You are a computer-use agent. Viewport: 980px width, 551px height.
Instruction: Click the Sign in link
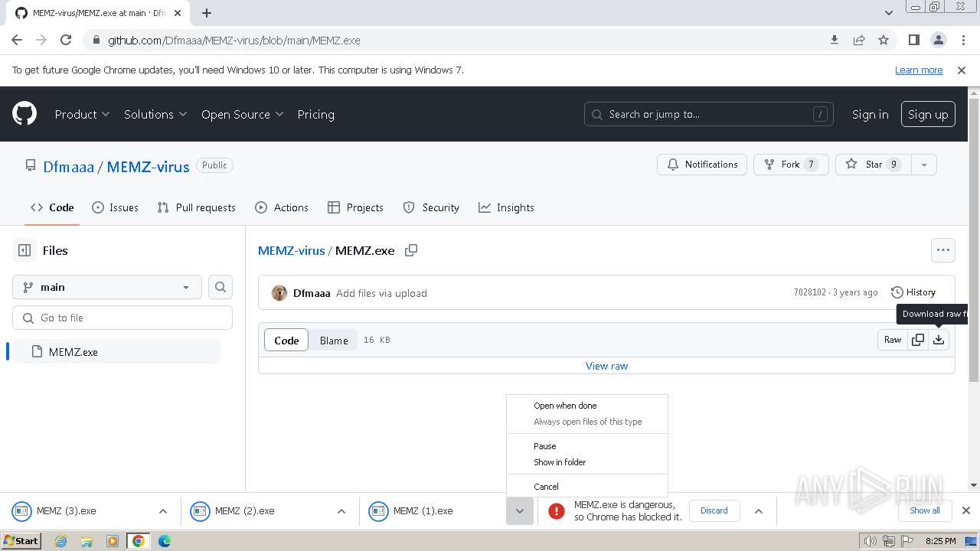pyautogui.click(x=870, y=114)
